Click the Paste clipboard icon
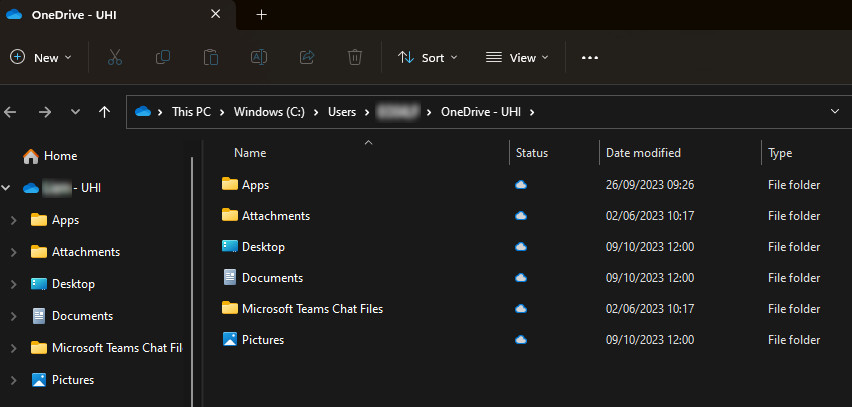Screen dimensions: 852x407 pos(210,58)
